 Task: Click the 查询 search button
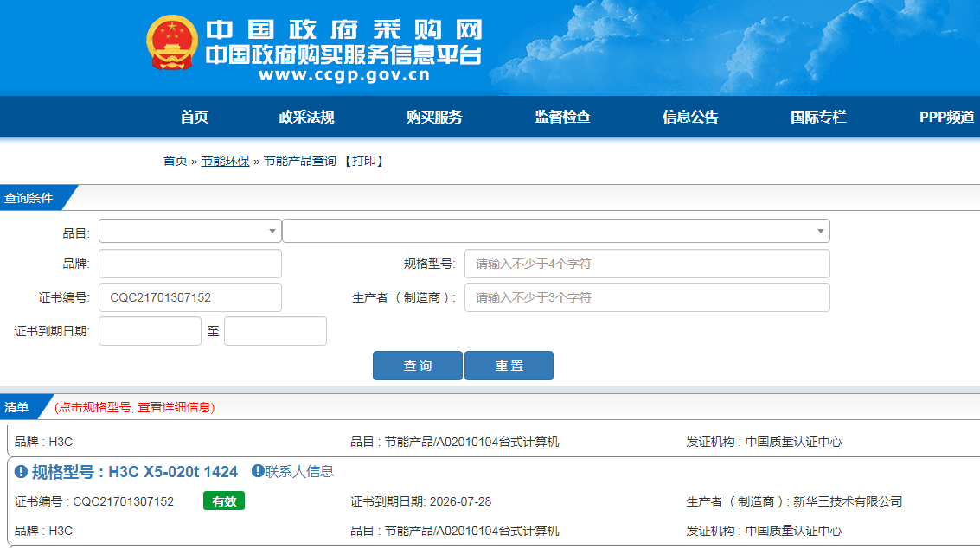(418, 366)
